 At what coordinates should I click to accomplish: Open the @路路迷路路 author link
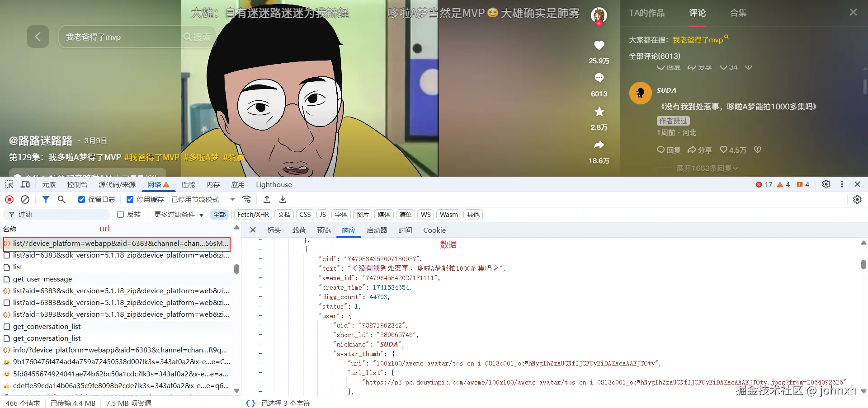coord(41,141)
